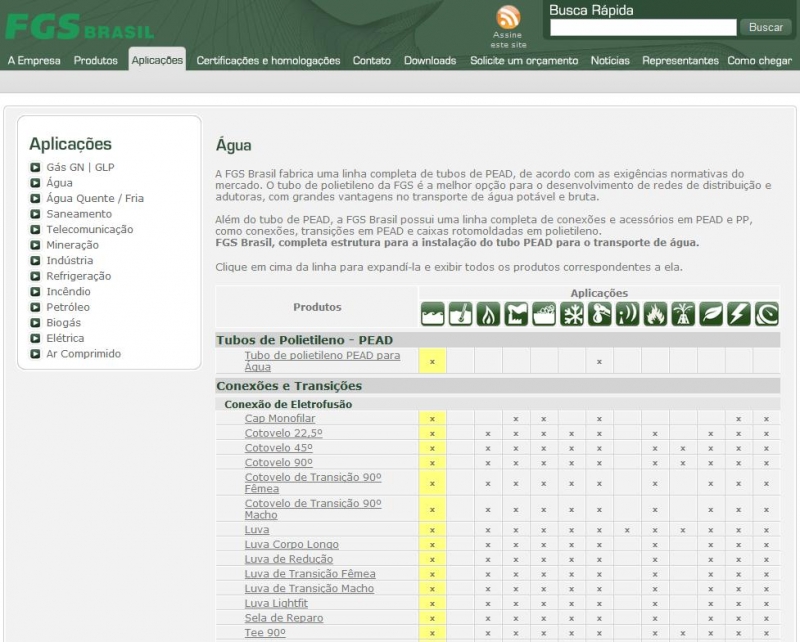Viewport: 800px width, 642px height.
Task: Click the water waves application icon
Action: (433, 313)
